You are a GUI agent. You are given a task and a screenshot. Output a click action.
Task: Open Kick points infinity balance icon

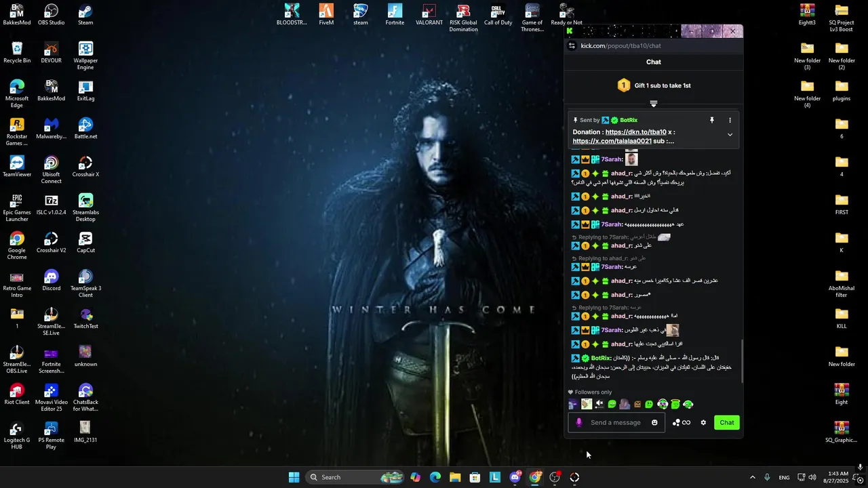tap(681, 422)
